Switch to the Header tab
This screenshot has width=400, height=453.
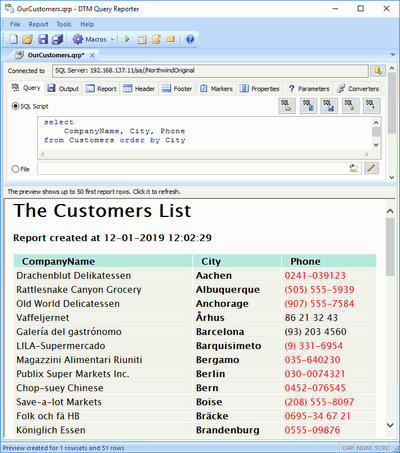point(139,89)
